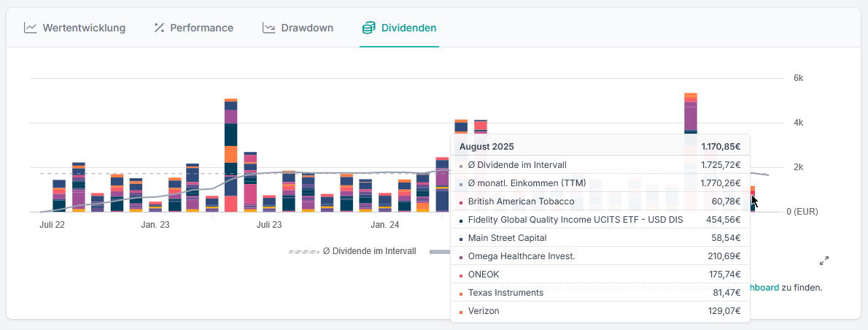Click the British American Tobacco row
Screen dimensions: 868x330
(600, 202)
